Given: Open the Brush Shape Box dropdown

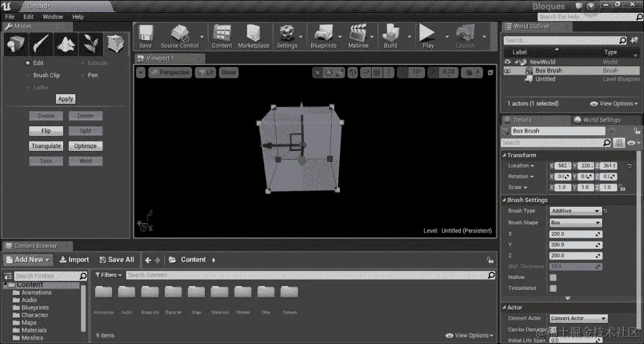Looking at the screenshot, I should [575, 222].
